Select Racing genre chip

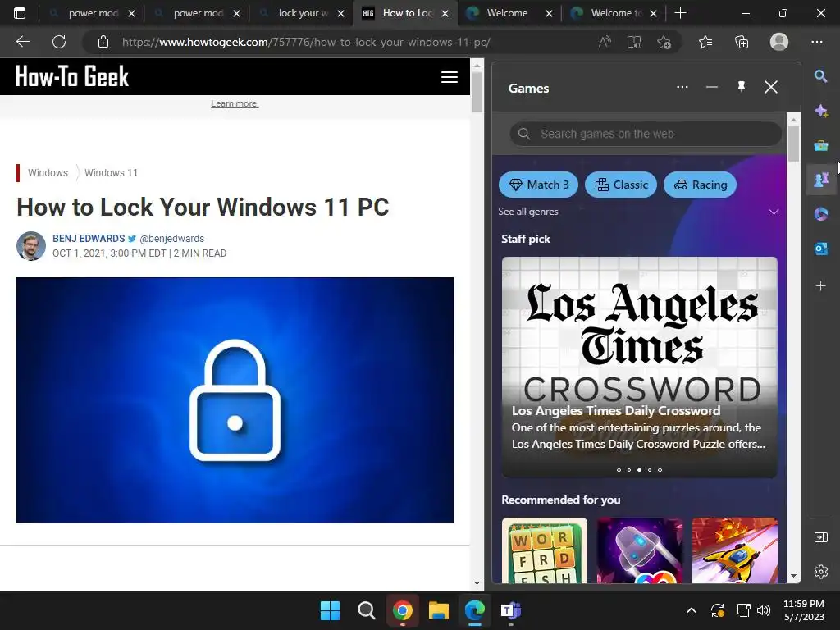701,185
